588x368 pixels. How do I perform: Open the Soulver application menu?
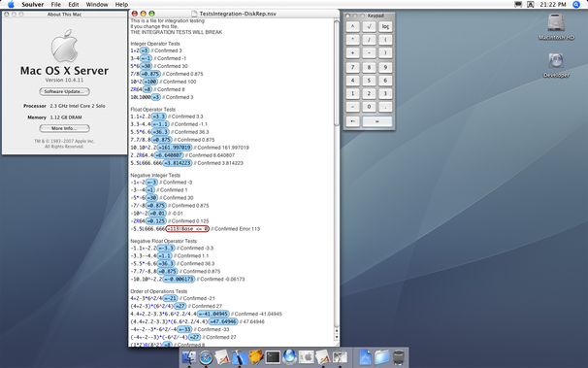click(x=33, y=5)
